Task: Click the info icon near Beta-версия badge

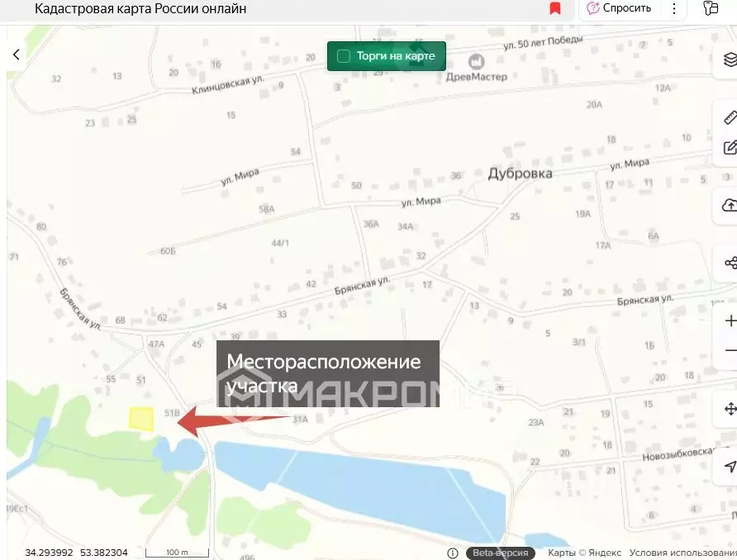Action: tap(452, 553)
